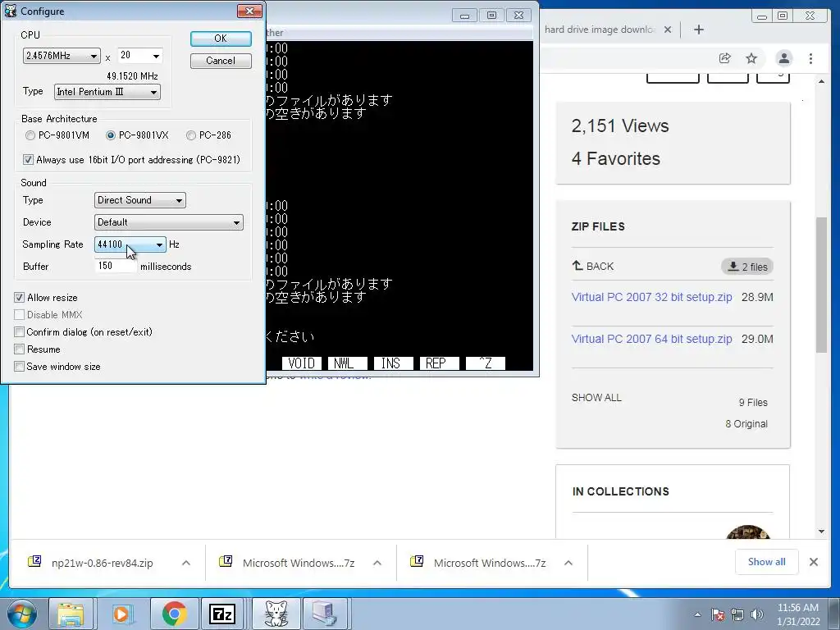
Task: Select the hard drive image download Chrome tab
Action: 600,30
